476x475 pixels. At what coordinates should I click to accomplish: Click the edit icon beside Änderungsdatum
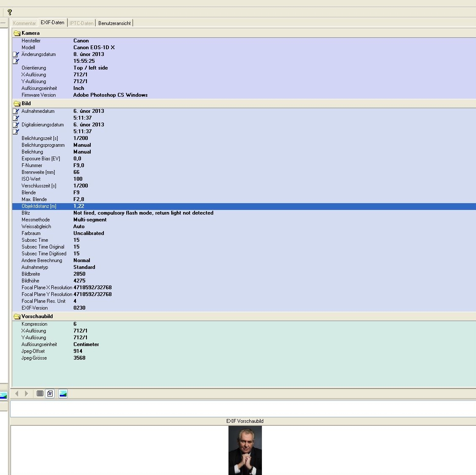click(x=16, y=54)
